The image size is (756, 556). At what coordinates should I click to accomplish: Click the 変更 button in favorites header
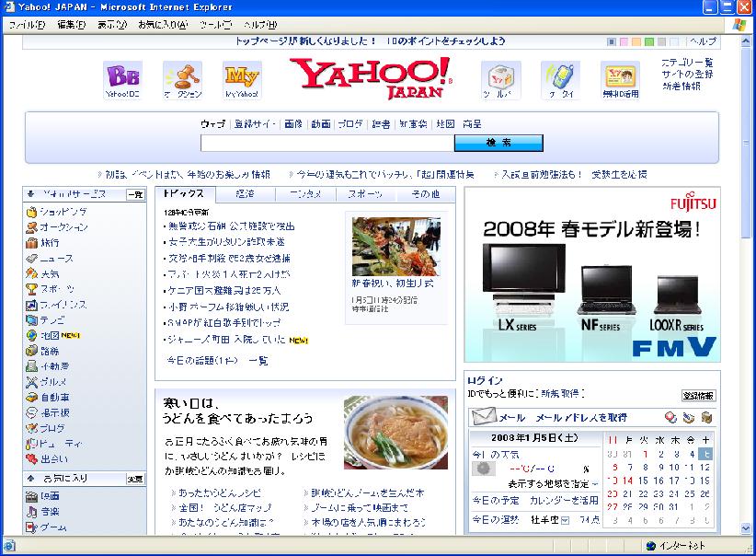click(135, 479)
